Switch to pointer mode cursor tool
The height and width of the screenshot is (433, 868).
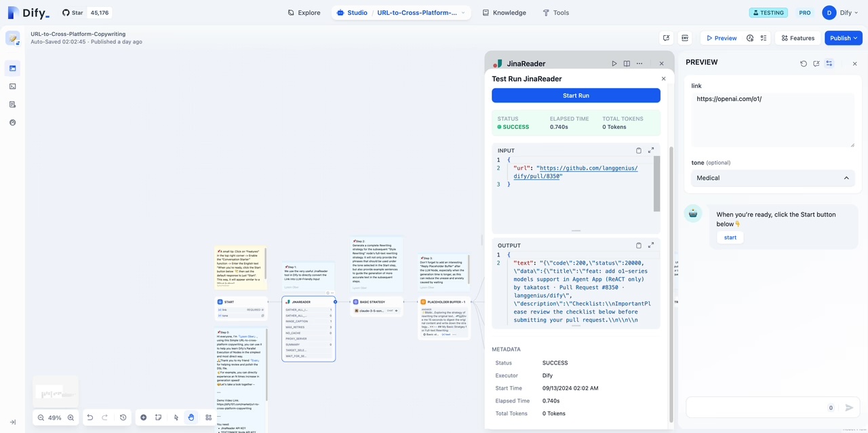click(x=176, y=418)
